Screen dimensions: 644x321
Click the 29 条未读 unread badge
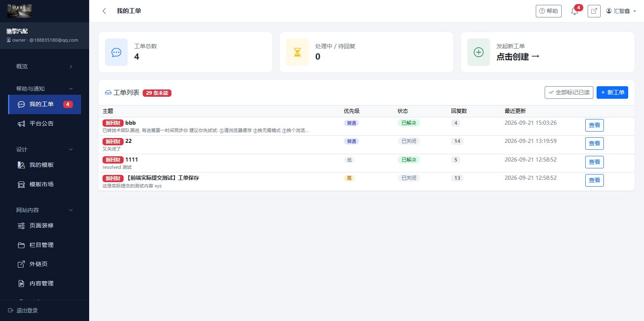pyautogui.click(x=157, y=93)
